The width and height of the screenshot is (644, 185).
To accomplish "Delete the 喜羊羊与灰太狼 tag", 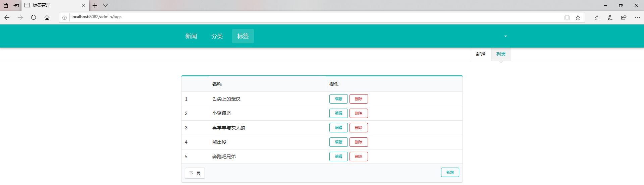I will 359,128.
